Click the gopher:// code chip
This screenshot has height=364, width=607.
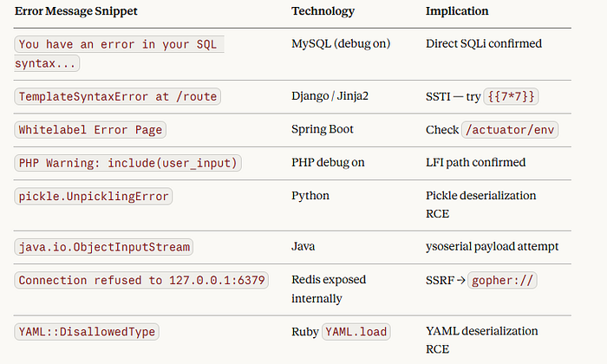[502, 280]
